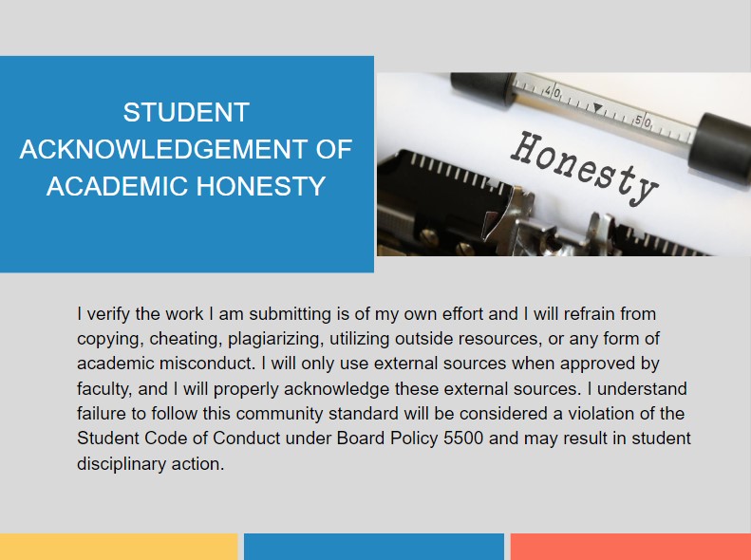Click "disciplinary action." at paragraph end
751x560 pixels.
pos(150,464)
